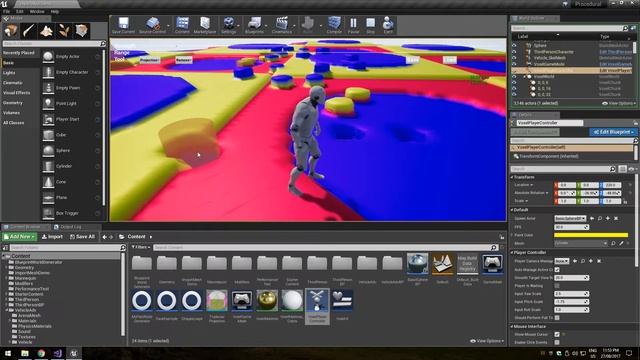640x360 pixels.
Task: Collapse the Mouse Interface section
Action: coord(512,327)
